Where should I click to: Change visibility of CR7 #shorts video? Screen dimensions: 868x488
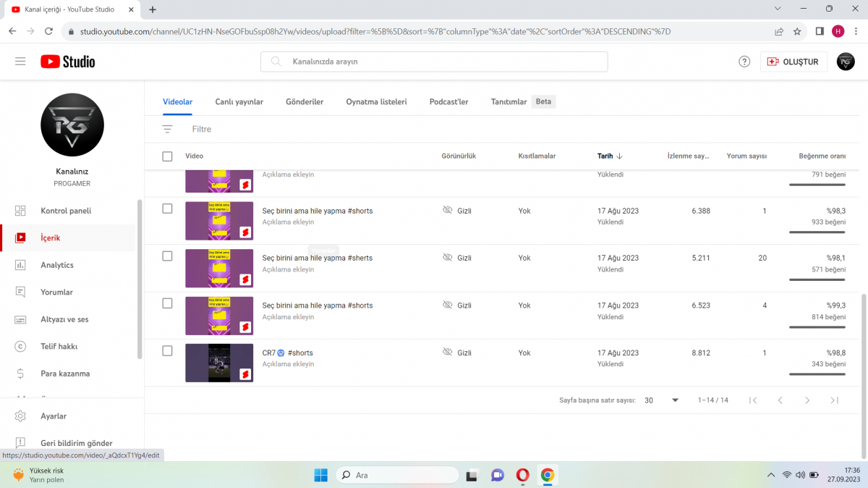coord(457,353)
